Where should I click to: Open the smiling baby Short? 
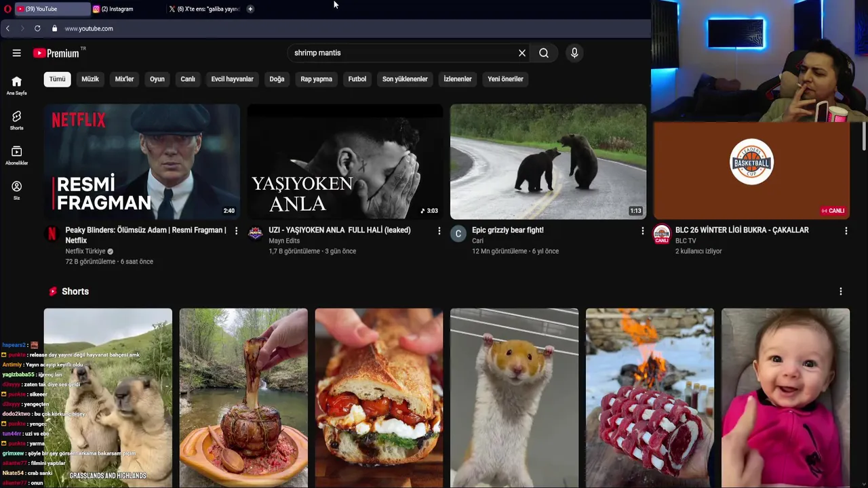point(785,398)
